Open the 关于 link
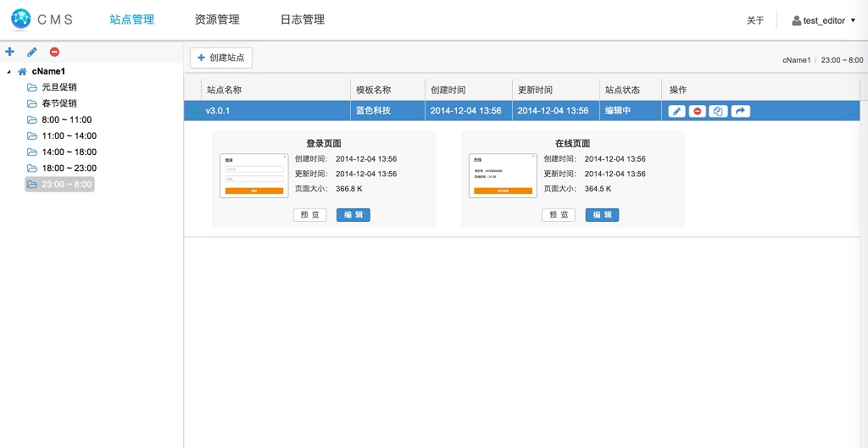The width and height of the screenshot is (868, 448). 755,20
